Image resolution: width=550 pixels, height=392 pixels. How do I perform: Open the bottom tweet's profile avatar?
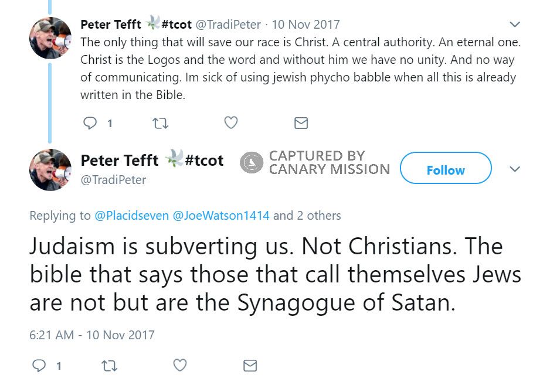click(x=50, y=170)
